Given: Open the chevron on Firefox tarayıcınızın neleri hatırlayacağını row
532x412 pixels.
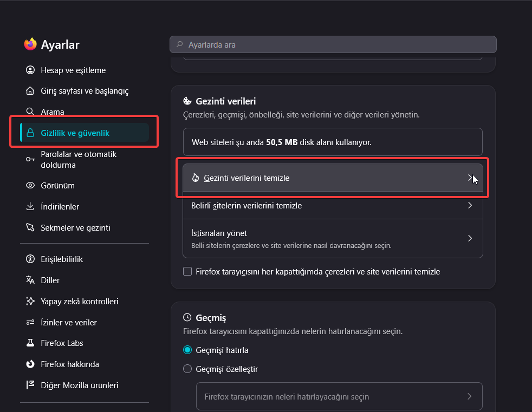Looking at the screenshot, I should point(470,396).
